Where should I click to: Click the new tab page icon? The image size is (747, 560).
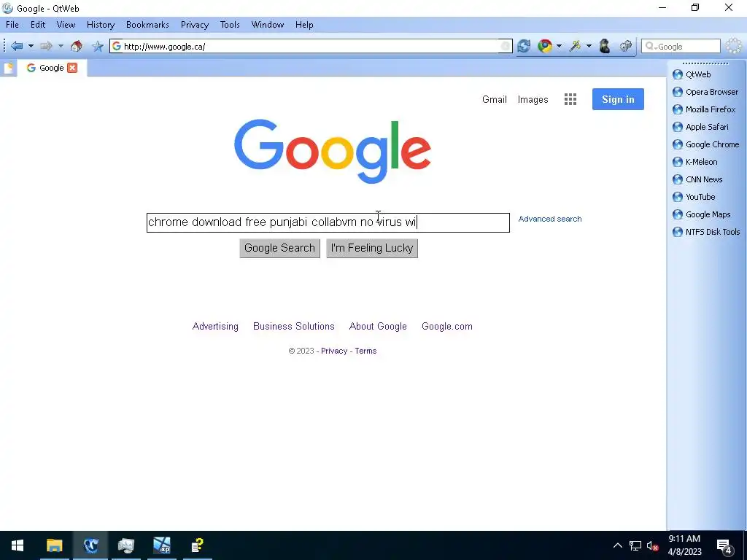pos(8,68)
